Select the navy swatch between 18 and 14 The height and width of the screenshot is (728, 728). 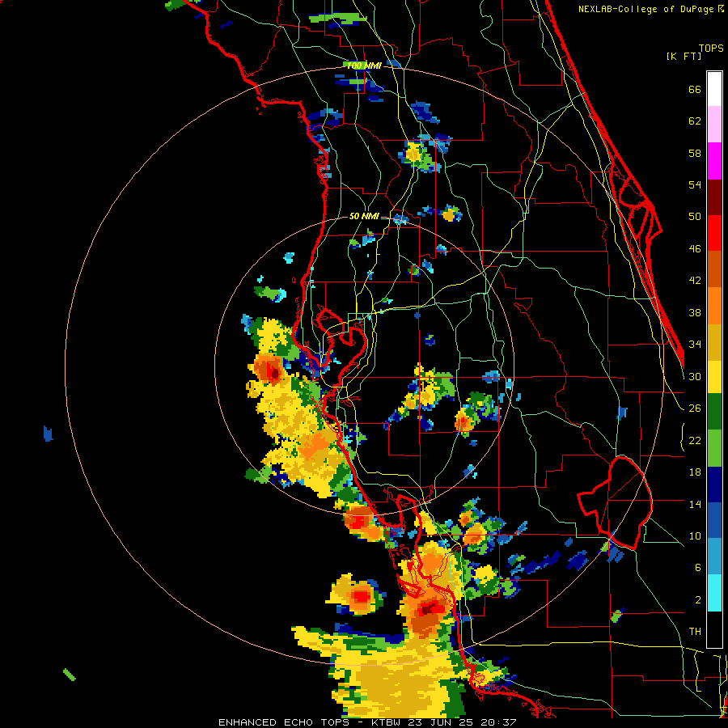pos(714,485)
